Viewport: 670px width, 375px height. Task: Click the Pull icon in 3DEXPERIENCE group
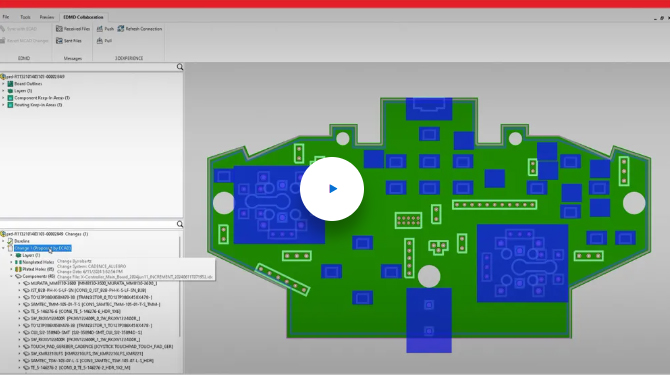100,41
